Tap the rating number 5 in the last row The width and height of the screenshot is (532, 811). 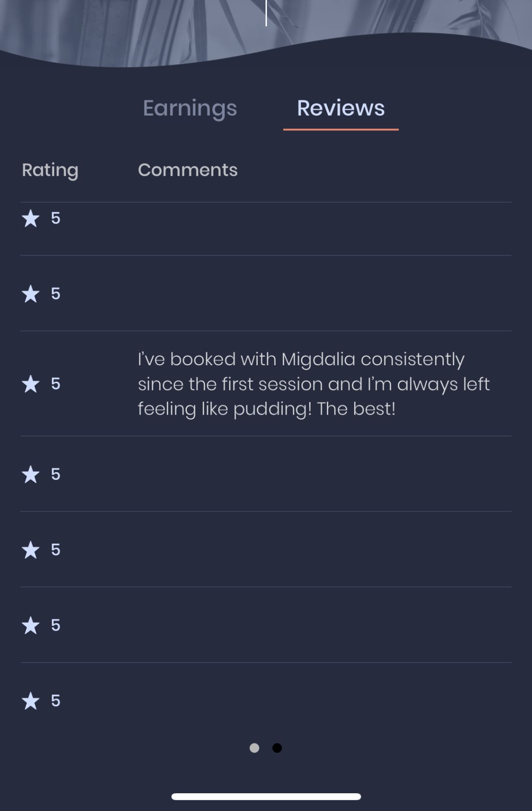pyautogui.click(x=56, y=701)
